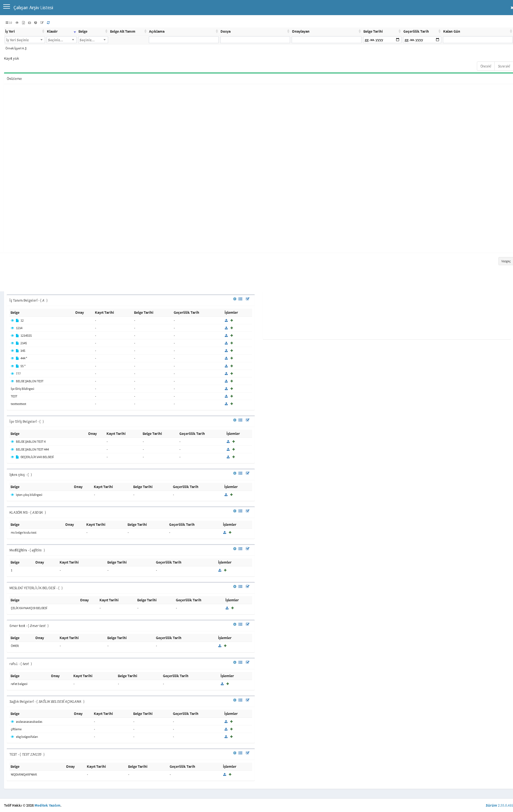Toggle the check icon for TEST folder

pos(247,753)
